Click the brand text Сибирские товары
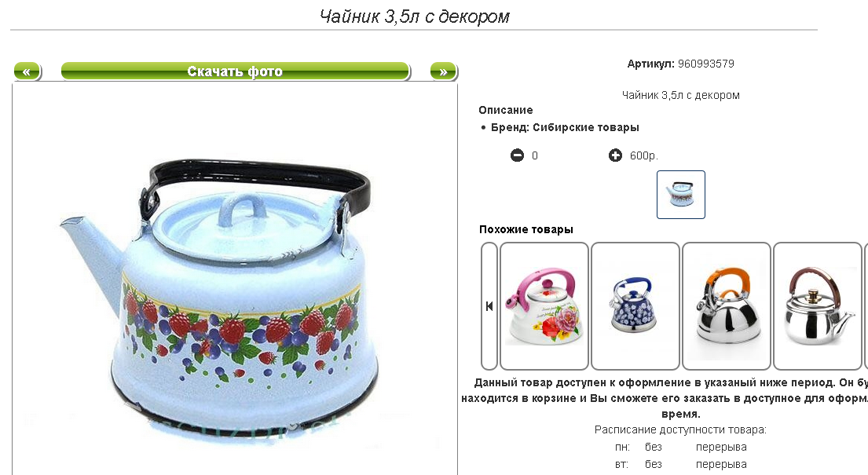The height and width of the screenshot is (475, 868). [x=586, y=127]
